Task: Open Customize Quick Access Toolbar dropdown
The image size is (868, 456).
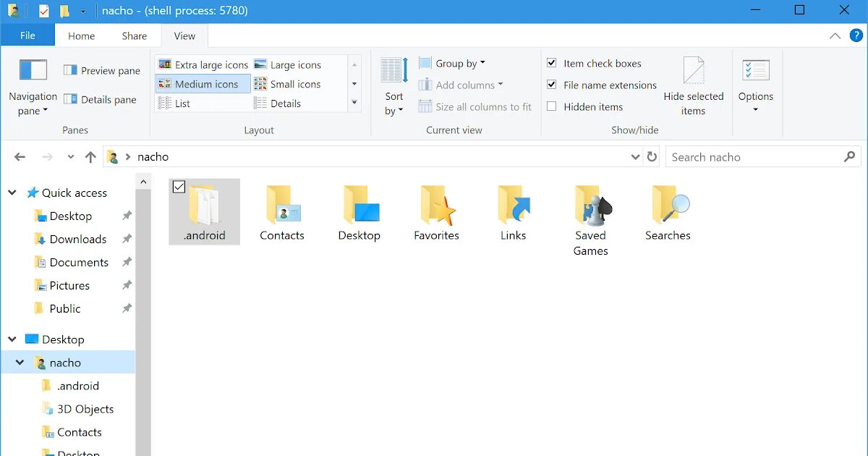Action: tap(83, 12)
